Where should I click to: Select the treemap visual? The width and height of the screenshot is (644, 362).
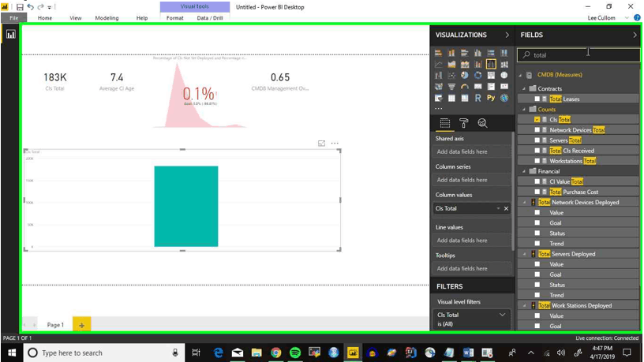pos(491,76)
